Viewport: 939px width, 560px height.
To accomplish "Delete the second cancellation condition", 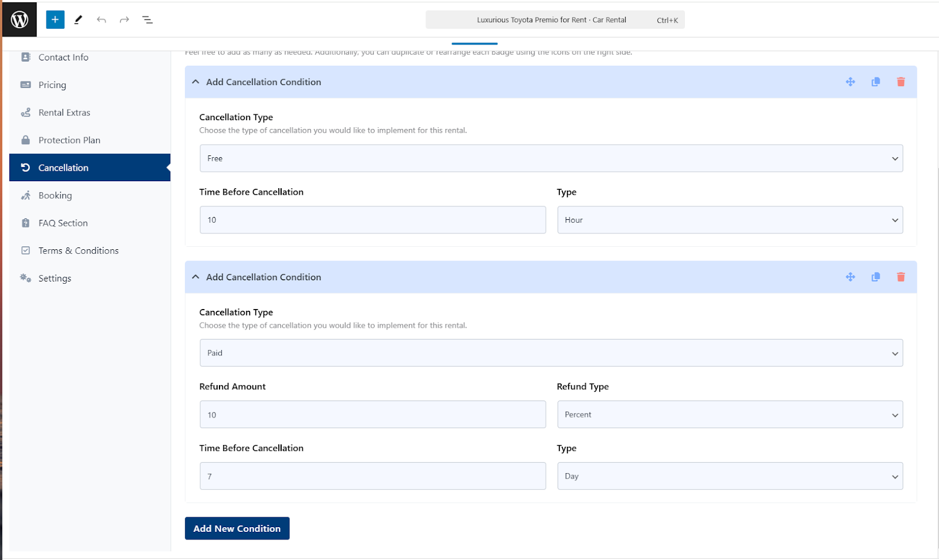I will 901,277.
